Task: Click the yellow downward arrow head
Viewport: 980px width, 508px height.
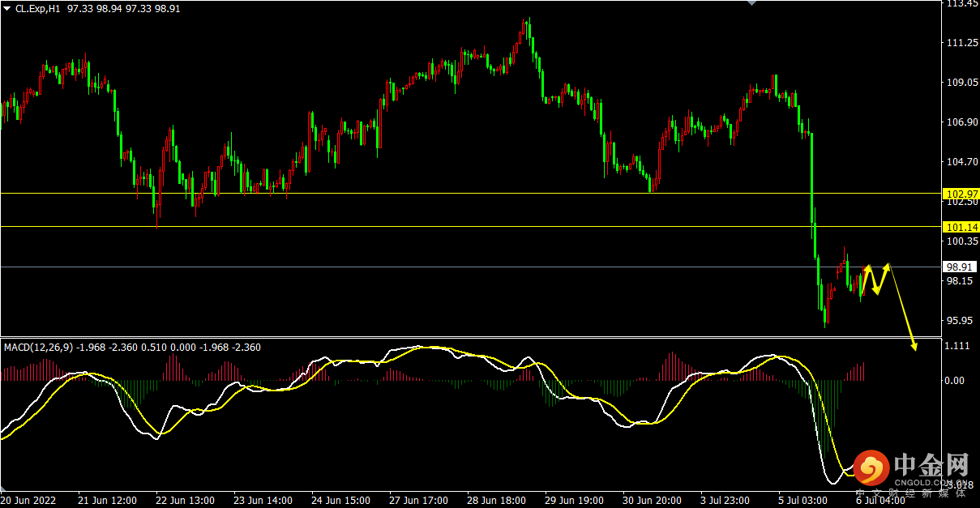Action: (914, 346)
